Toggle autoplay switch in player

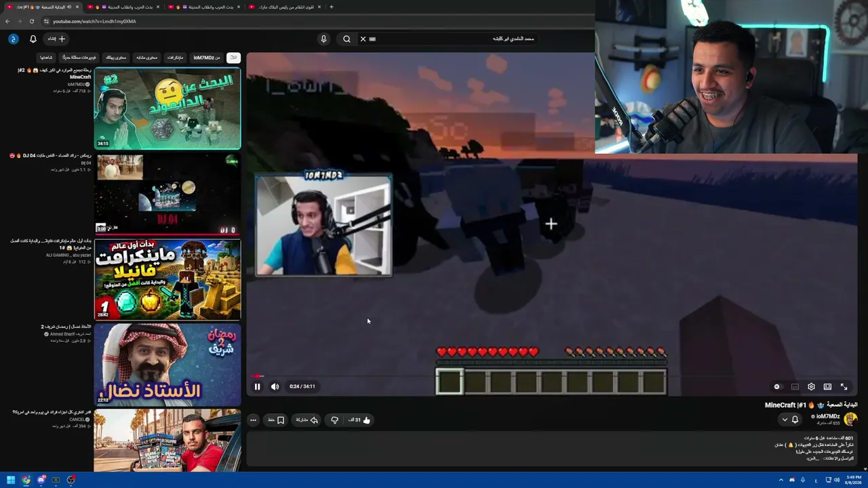[x=777, y=386]
